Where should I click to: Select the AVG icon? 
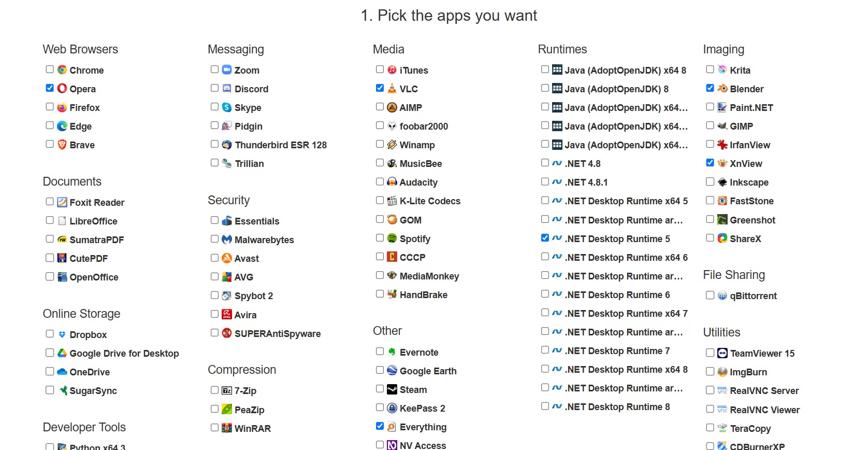pos(227,277)
